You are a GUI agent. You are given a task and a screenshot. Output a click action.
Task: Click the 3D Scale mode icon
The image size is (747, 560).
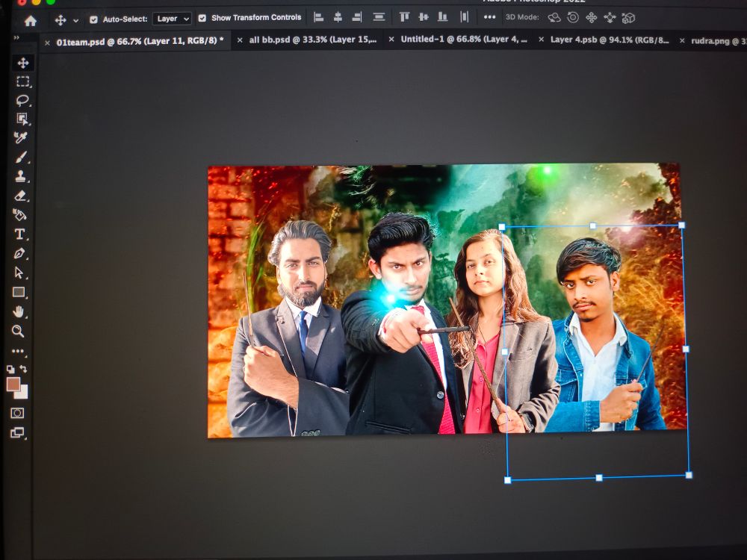[x=628, y=18]
